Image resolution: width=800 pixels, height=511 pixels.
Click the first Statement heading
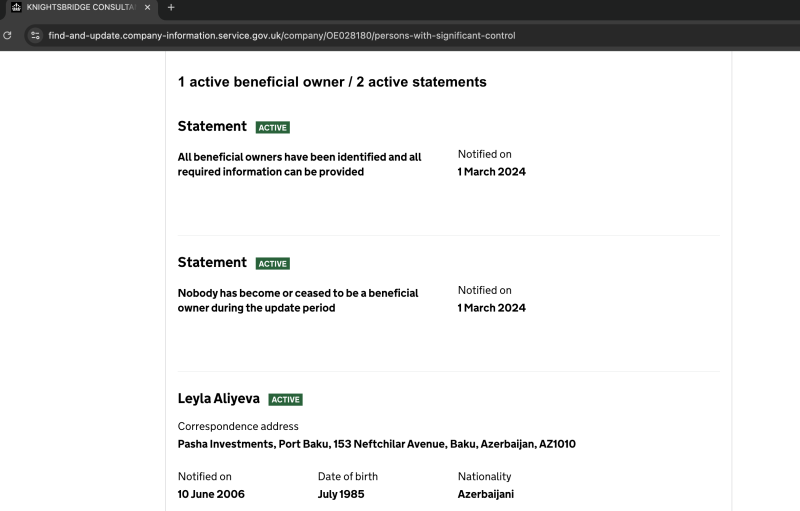(212, 126)
